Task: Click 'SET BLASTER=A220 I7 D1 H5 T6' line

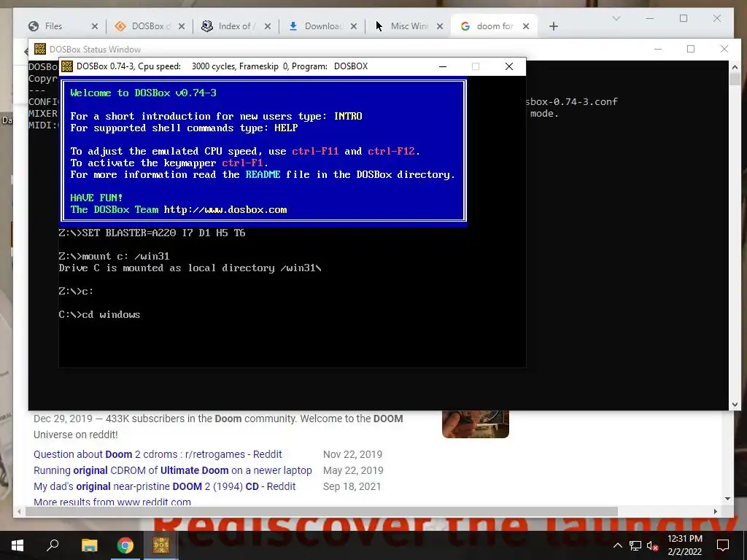Action: [152, 233]
